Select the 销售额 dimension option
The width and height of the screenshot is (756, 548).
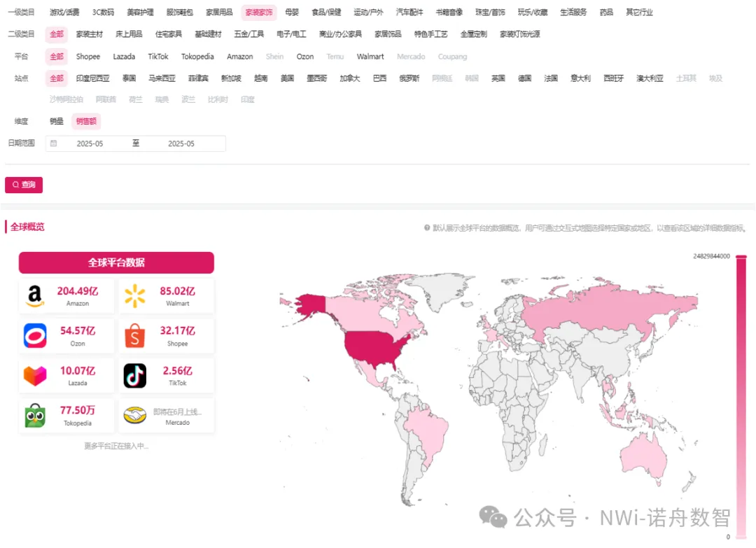coord(86,121)
